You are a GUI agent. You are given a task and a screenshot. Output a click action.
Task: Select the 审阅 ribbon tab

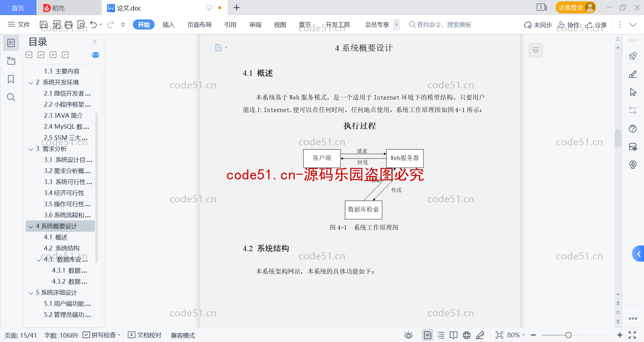tap(255, 24)
